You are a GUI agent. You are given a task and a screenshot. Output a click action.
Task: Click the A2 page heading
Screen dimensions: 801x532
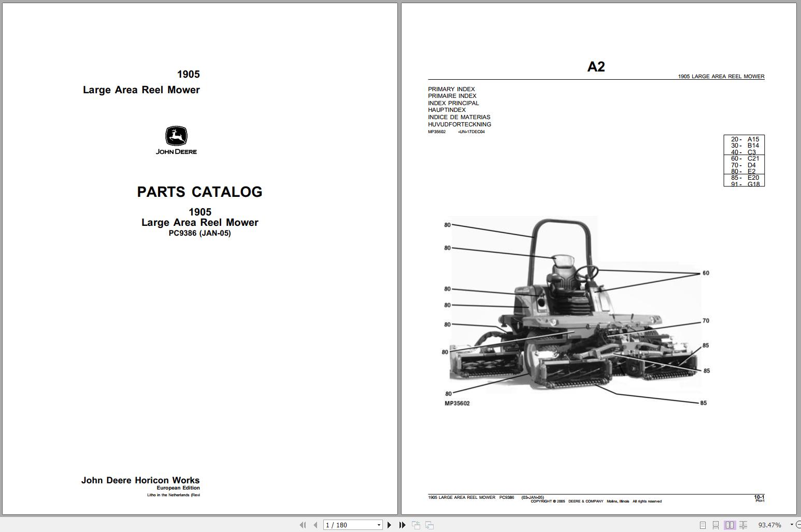click(x=596, y=66)
